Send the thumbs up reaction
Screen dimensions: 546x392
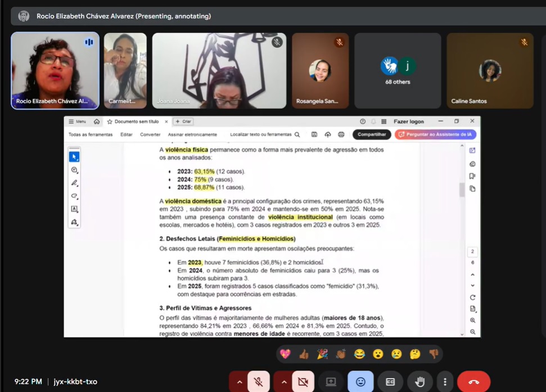coord(304,354)
